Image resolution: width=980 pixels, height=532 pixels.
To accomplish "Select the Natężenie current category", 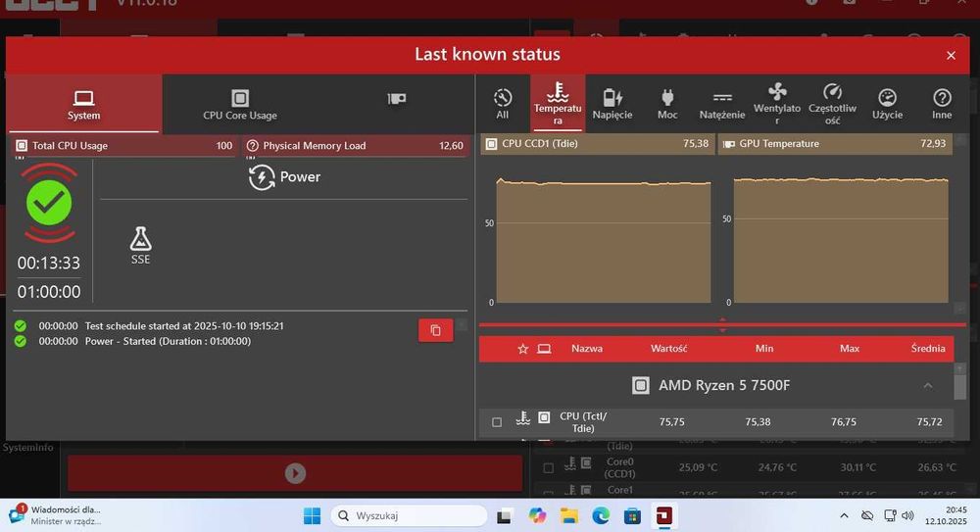I will [x=722, y=104].
